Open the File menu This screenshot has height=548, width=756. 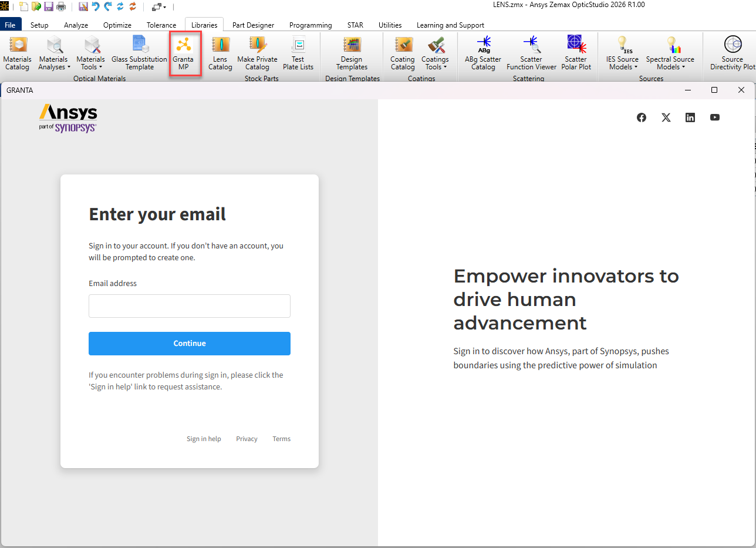tap(11, 25)
